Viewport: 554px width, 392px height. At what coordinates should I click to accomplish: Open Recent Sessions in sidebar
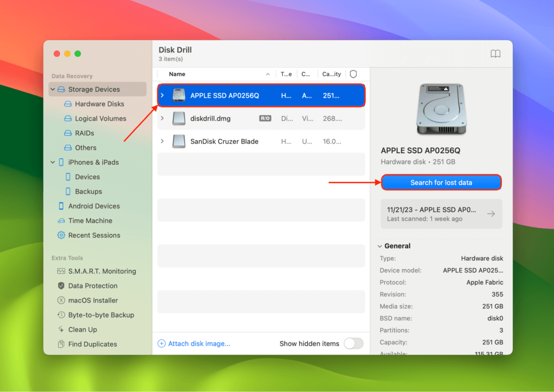(94, 235)
